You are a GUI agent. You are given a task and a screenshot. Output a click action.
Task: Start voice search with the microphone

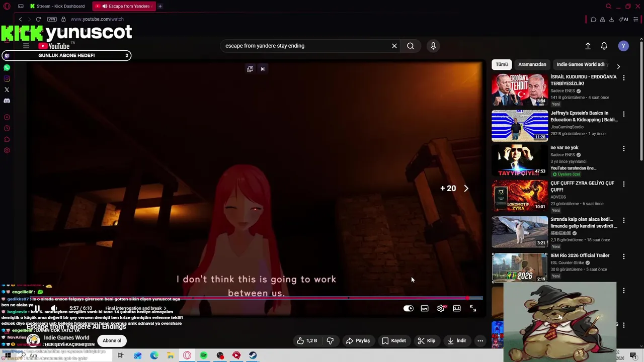[433, 46]
